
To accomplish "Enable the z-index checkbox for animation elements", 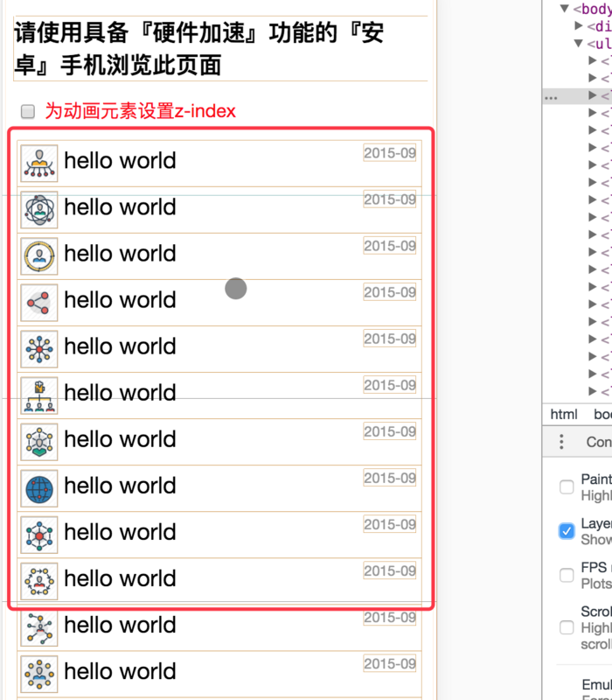I will pos(28,112).
